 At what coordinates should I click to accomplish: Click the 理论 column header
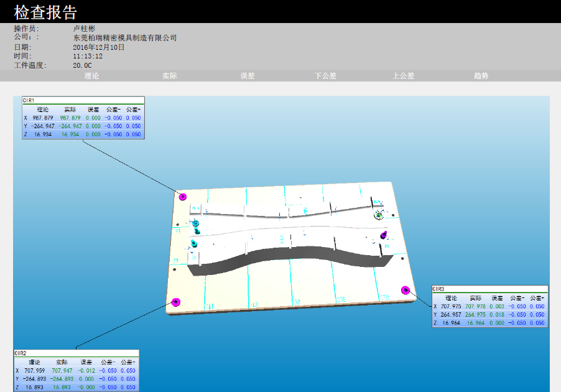[x=91, y=76]
